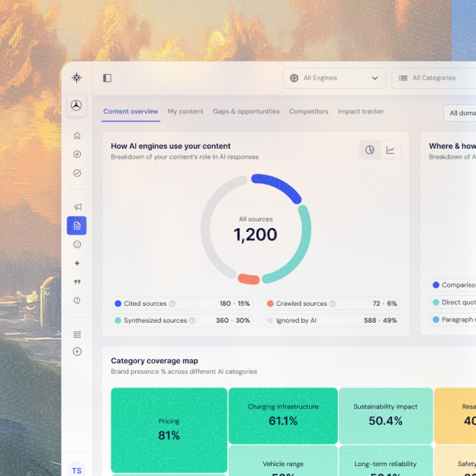Click the orange Crawled donut segment

tap(249, 279)
